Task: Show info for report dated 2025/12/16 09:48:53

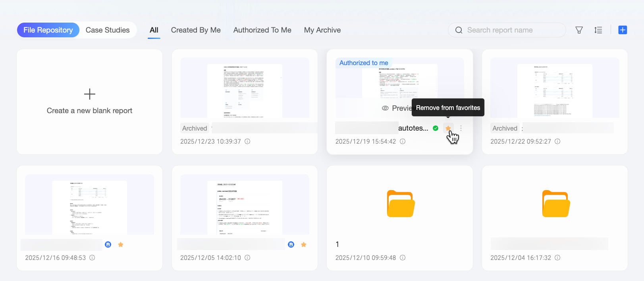Action: (92, 258)
